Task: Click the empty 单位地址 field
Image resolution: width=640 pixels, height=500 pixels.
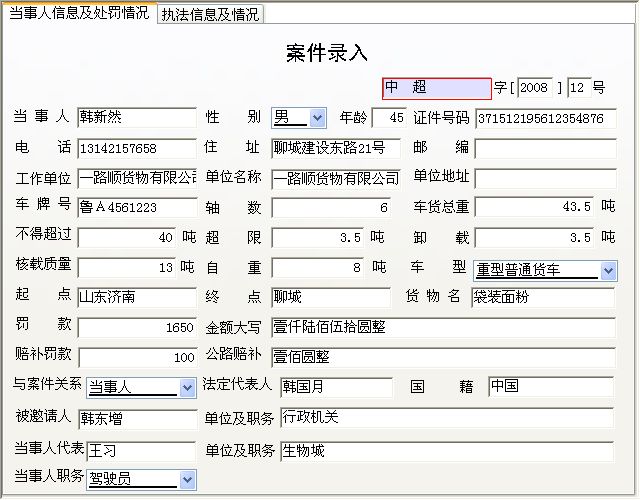Action: click(x=545, y=178)
